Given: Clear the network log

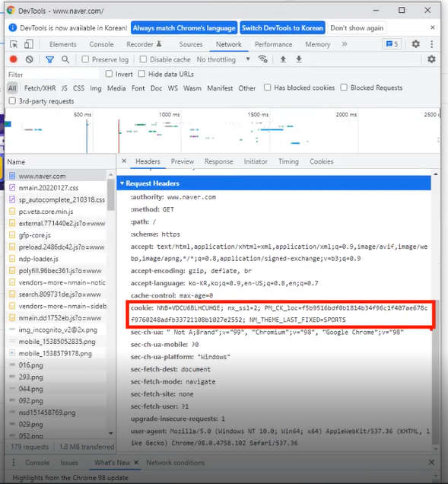Looking at the screenshot, I should (x=30, y=59).
